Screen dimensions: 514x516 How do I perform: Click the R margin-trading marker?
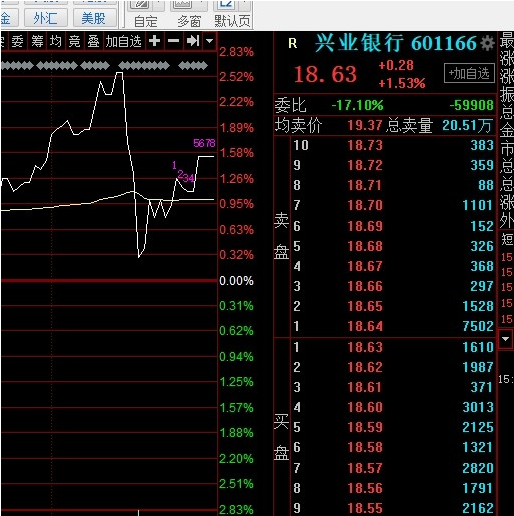[292, 43]
